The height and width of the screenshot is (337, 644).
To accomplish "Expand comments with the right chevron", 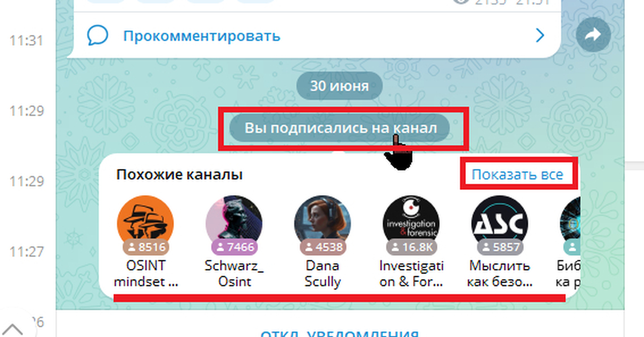I will click(540, 36).
